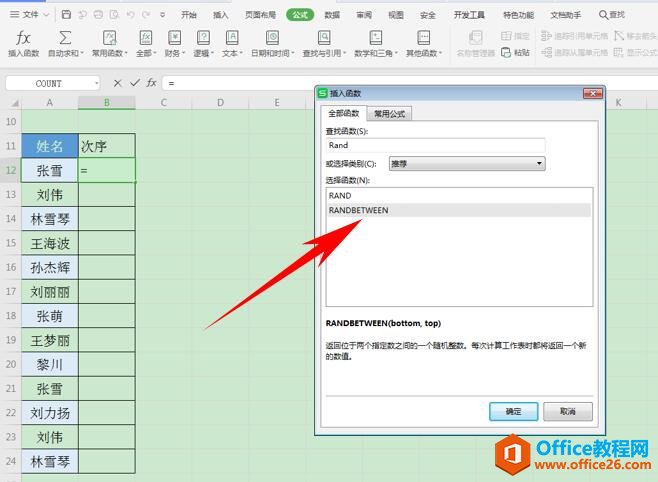Click the cancel X in formula bar
This screenshot has width=658, height=482.
[117, 83]
